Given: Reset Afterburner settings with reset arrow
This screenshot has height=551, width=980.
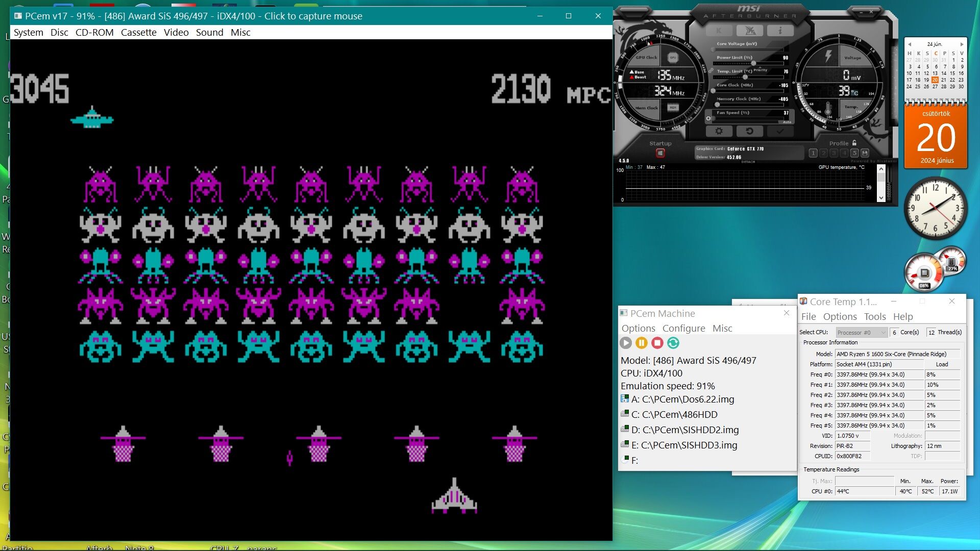Looking at the screenshot, I should click(x=750, y=131).
